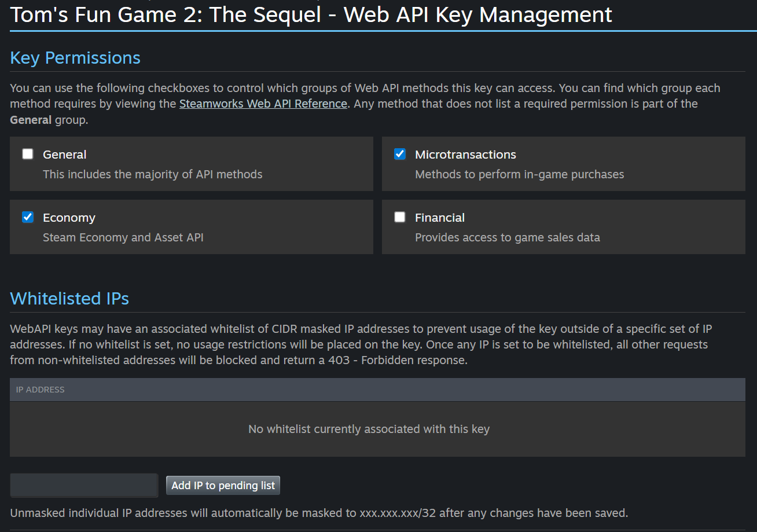Click 'Steam Economy and Asset API' description
Viewport: 757px width, 532px height.
pyautogui.click(x=123, y=237)
